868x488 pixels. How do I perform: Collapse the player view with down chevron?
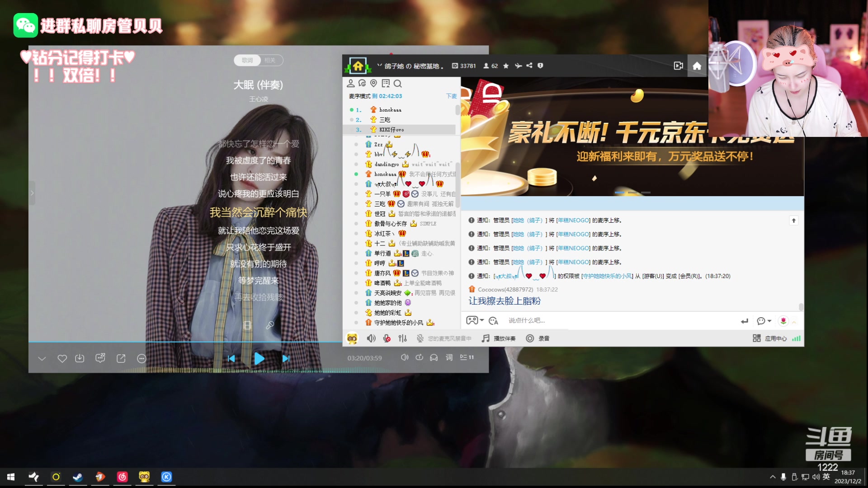pyautogui.click(x=42, y=359)
